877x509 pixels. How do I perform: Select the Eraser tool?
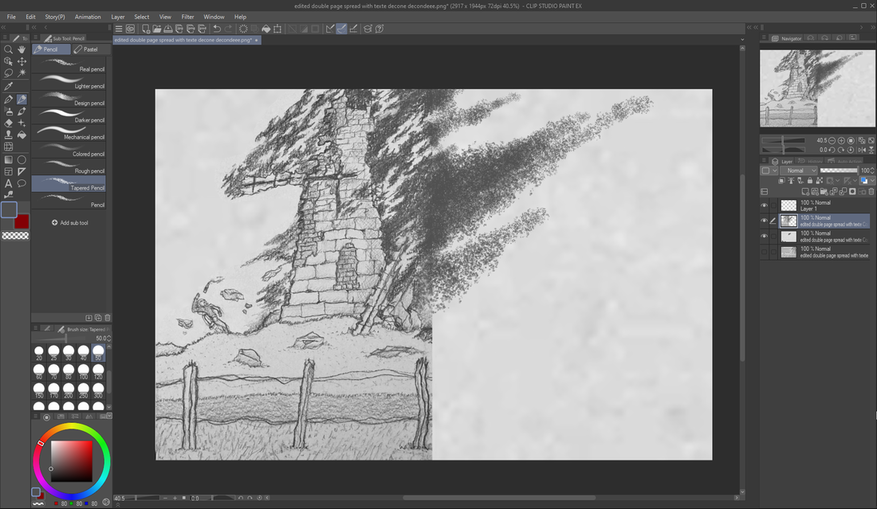pyautogui.click(x=8, y=123)
